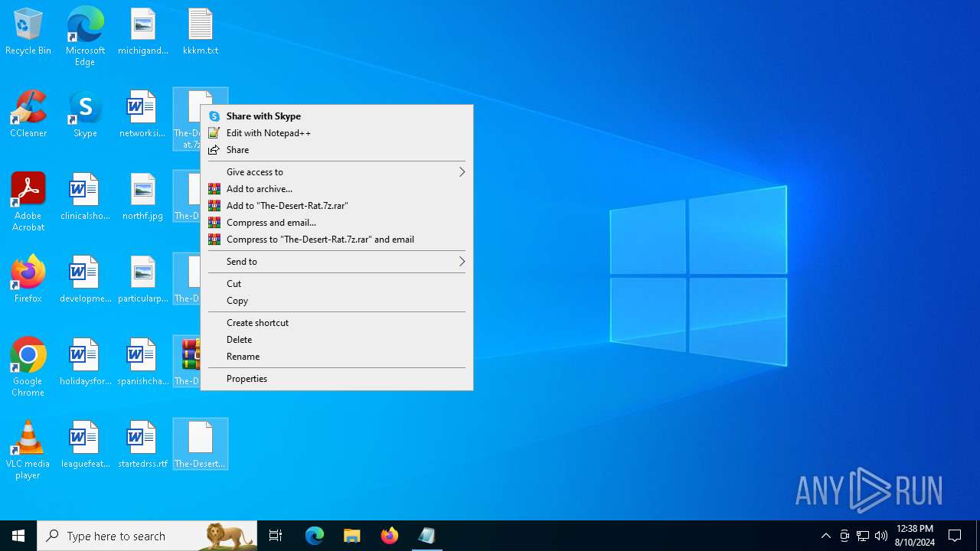The width and height of the screenshot is (980, 551).
Task: Open the notification center
Action: coord(955,536)
